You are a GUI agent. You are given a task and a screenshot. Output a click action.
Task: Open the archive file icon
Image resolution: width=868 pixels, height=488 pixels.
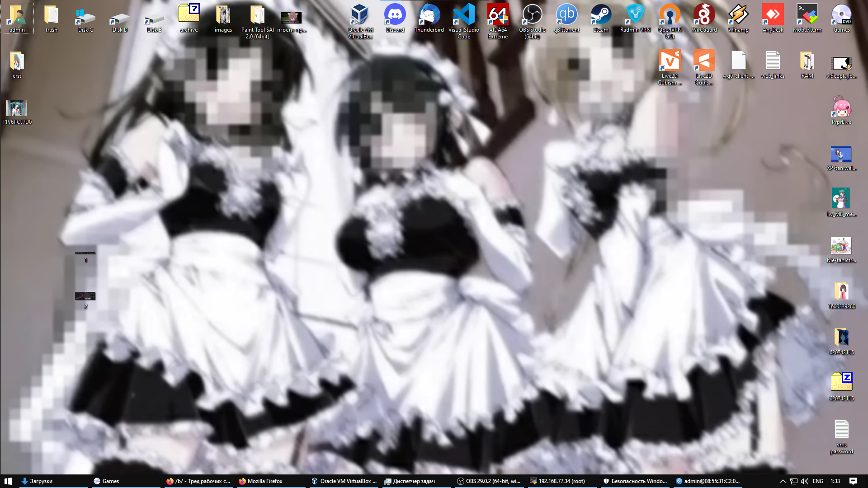click(189, 18)
